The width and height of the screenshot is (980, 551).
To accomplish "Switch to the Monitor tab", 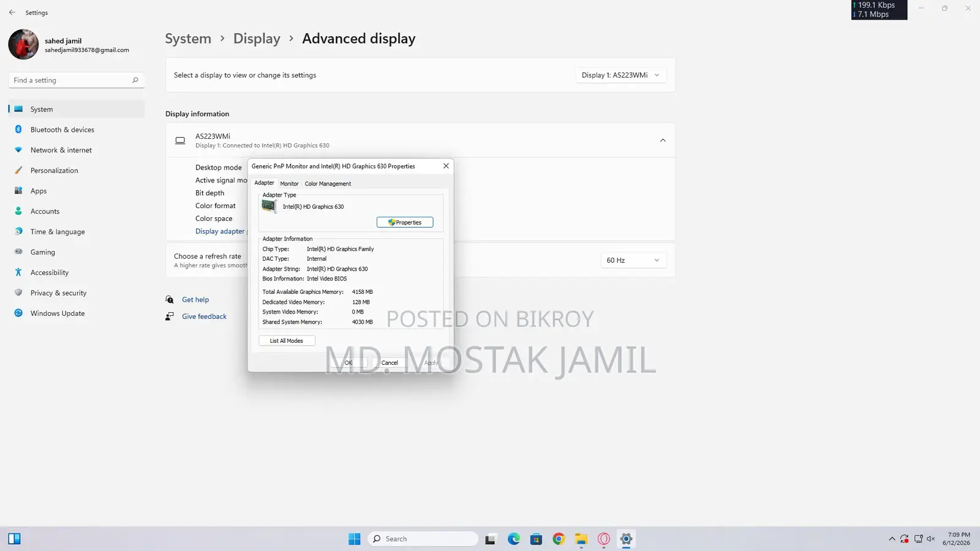I will [x=289, y=184].
